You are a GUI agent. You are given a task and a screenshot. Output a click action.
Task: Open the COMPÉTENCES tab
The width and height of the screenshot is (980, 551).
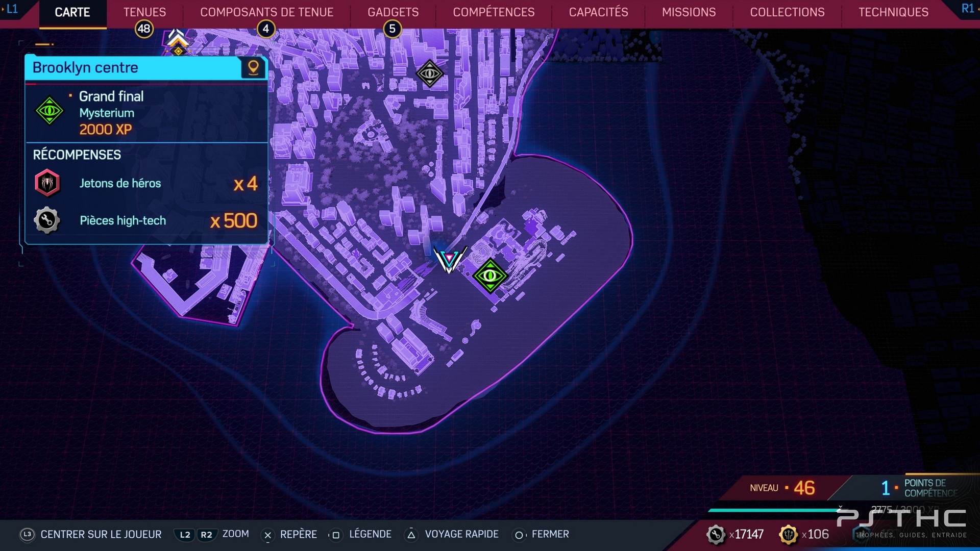pyautogui.click(x=494, y=12)
